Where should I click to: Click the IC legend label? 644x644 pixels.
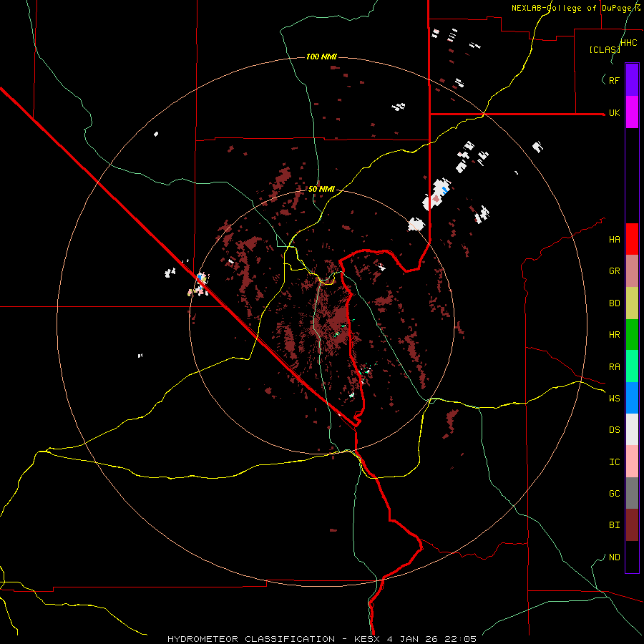point(614,462)
